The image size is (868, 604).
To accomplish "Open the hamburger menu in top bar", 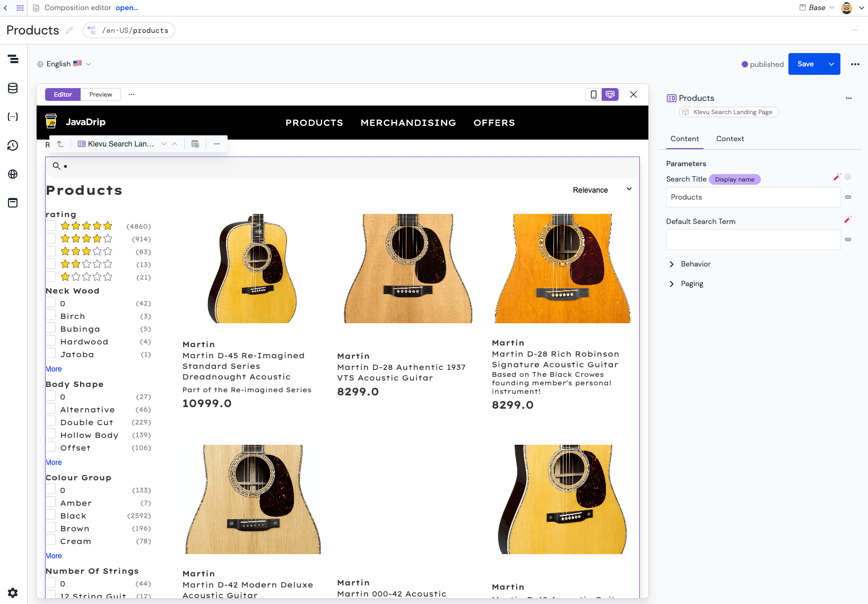I will tap(20, 8).
